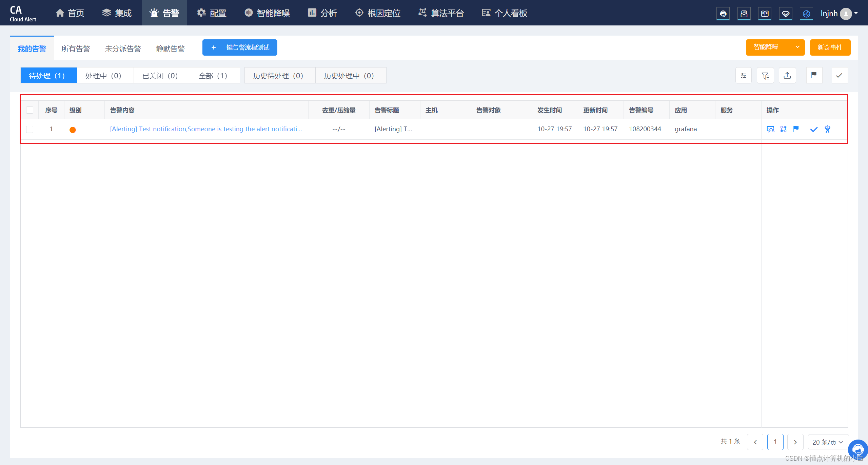Switch to 静默告警 tab
The height and width of the screenshot is (465, 868).
click(x=170, y=49)
